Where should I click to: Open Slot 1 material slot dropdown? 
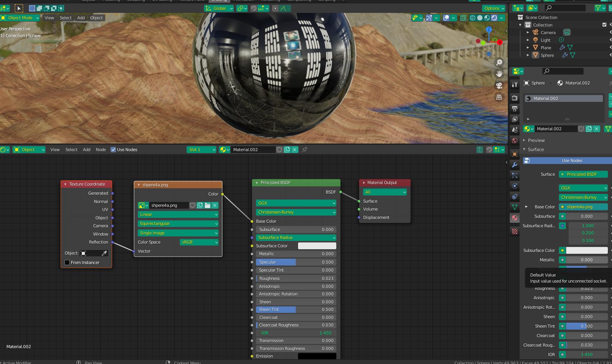click(201, 150)
